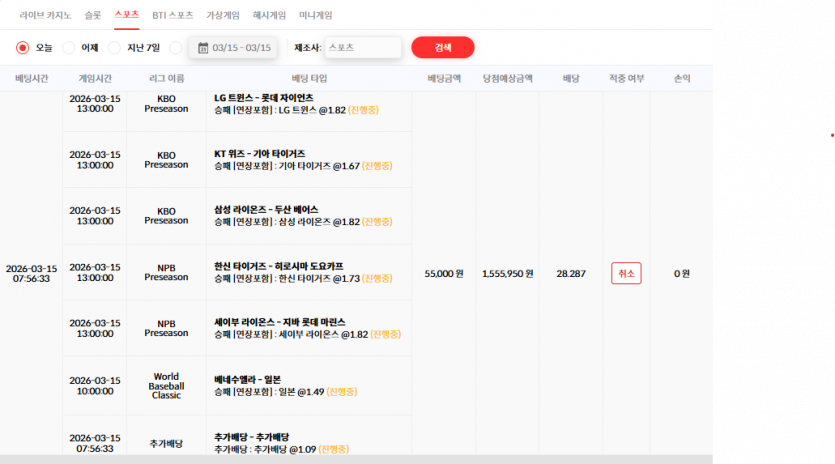
Task: Click the calendar icon in date field
Action: pyautogui.click(x=203, y=48)
